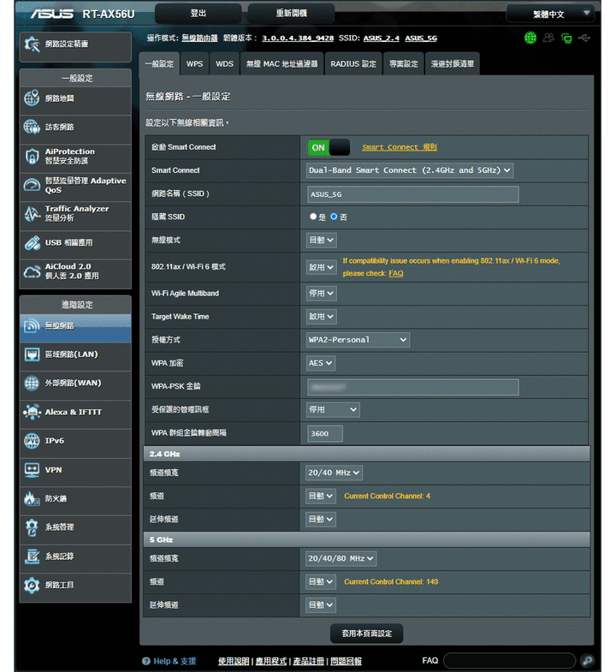Click the connected clients users icon
This screenshot has width=616, height=672.
(x=548, y=38)
